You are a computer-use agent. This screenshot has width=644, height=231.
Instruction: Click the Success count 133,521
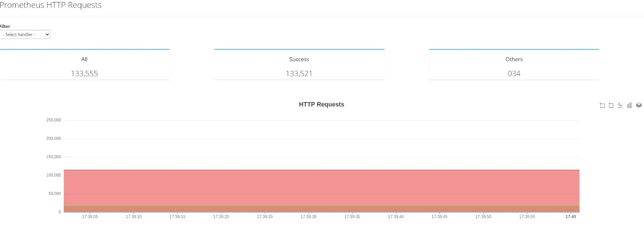[x=299, y=74]
